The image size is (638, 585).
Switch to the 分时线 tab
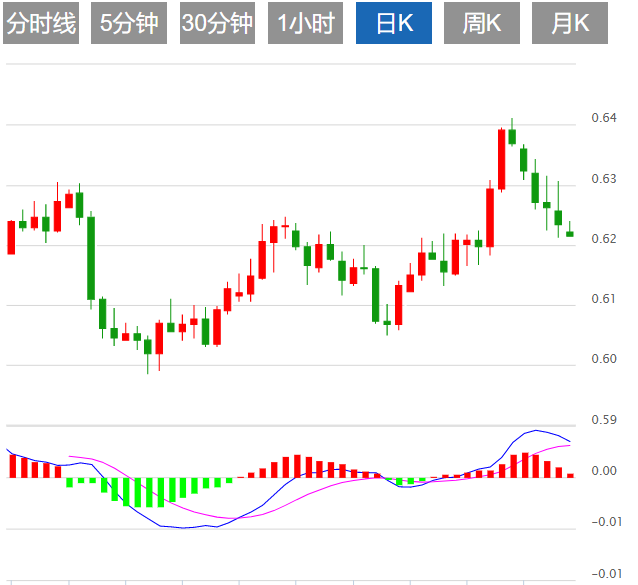[41, 23]
